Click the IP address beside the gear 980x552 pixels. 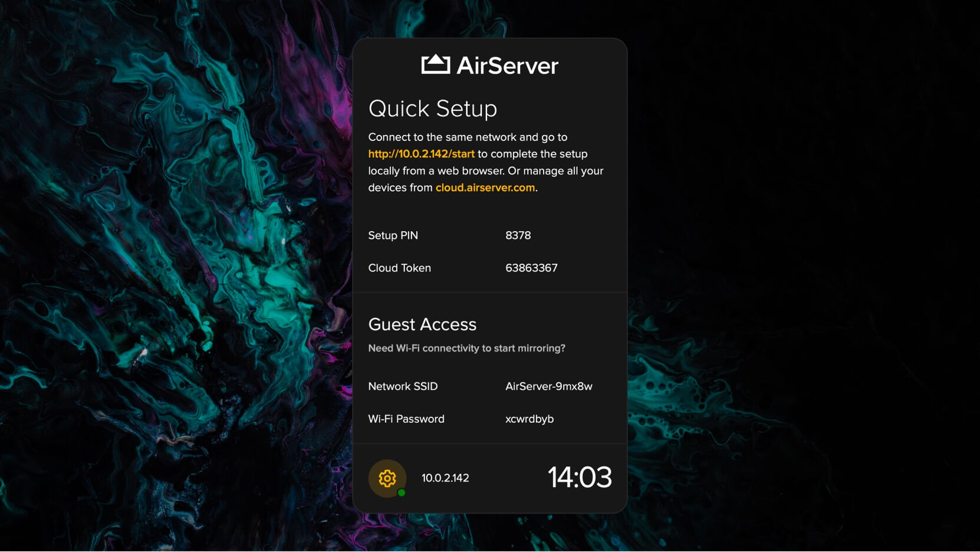pos(445,478)
